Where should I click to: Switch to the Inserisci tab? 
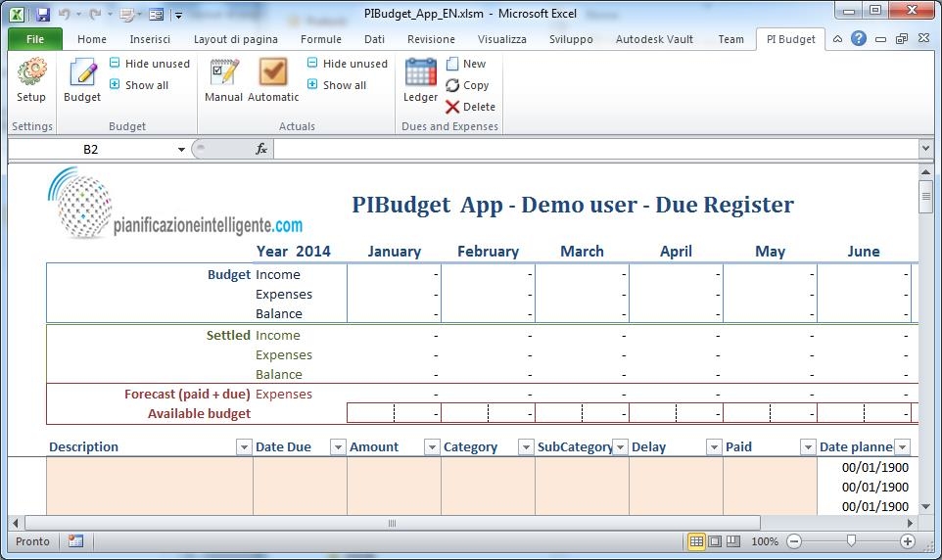(150, 39)
